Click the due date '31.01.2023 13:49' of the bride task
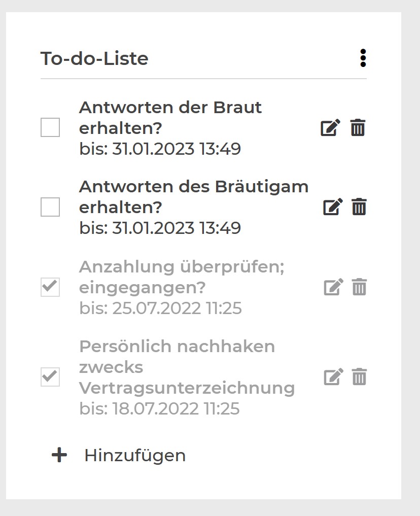 [160, 149]
